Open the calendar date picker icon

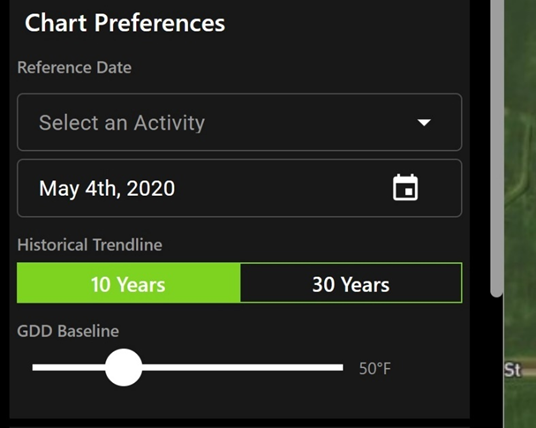coord(405,187)
